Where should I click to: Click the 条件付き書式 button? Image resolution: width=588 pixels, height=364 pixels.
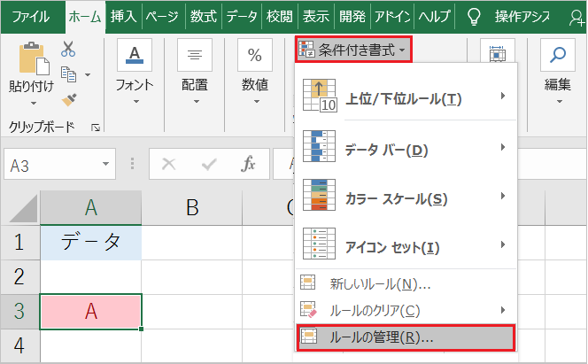353,49
